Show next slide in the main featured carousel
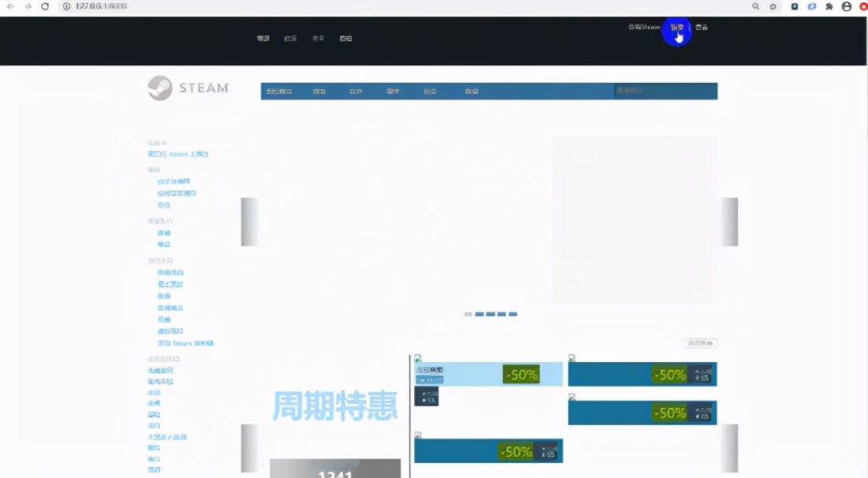Image resolution: width=868 pixels, height=478 pixels. coord(730,222)
